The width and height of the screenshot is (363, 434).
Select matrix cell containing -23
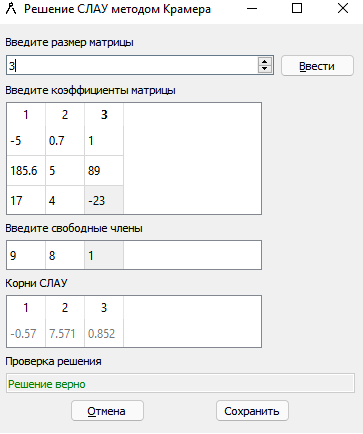pos(104,200)
